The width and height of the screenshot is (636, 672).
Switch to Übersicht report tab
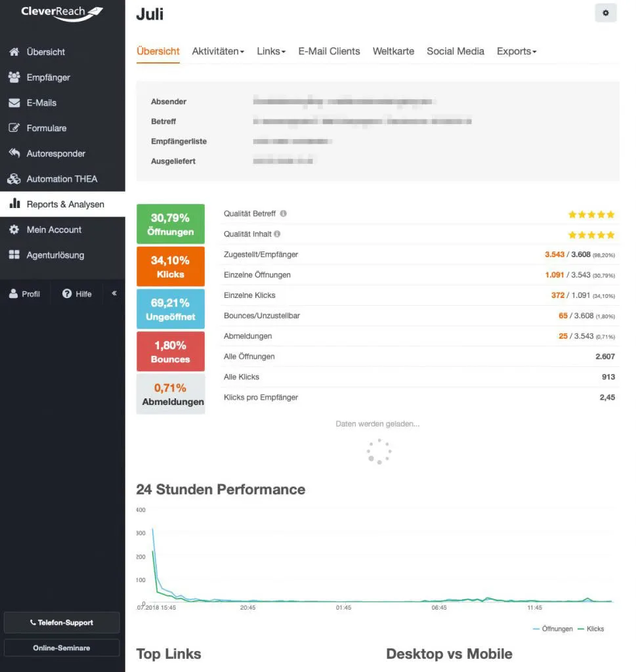[x=158, y=51]
